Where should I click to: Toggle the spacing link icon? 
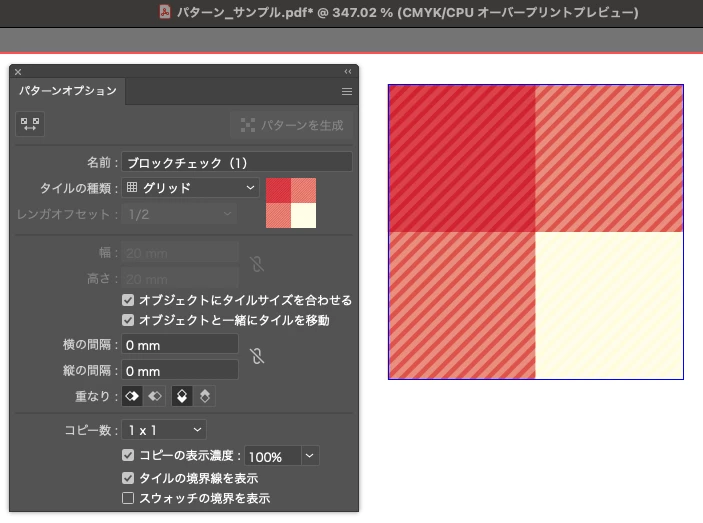[257, 356]
